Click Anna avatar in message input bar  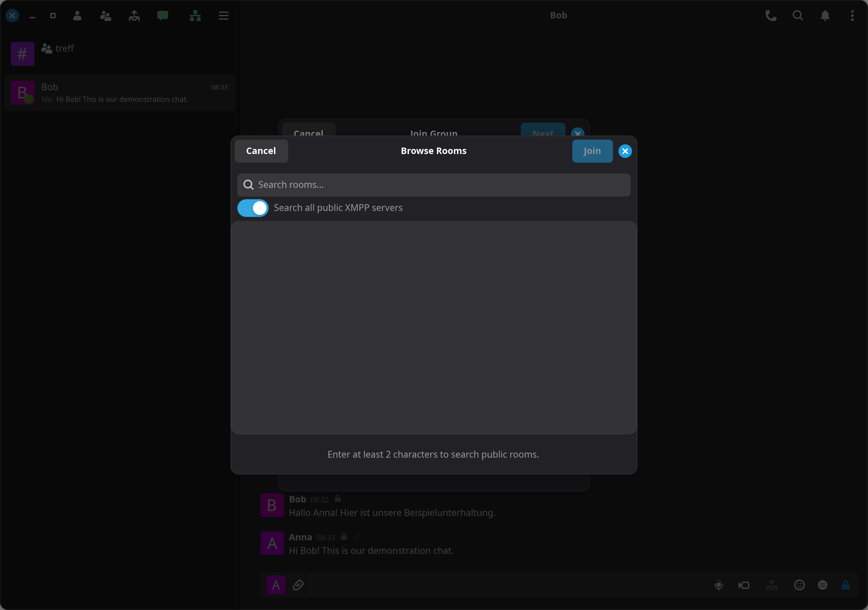coord(276,585)
